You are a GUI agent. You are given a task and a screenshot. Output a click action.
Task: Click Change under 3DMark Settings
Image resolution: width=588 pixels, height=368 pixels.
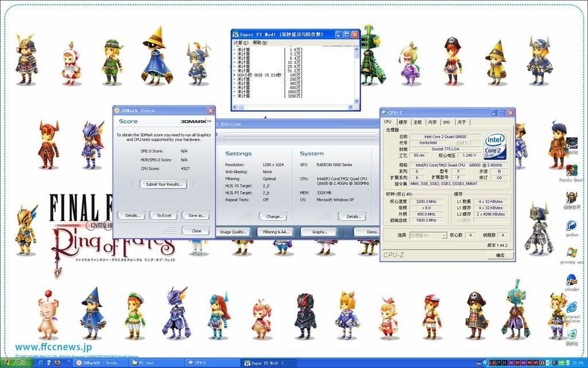pos(274,217)
